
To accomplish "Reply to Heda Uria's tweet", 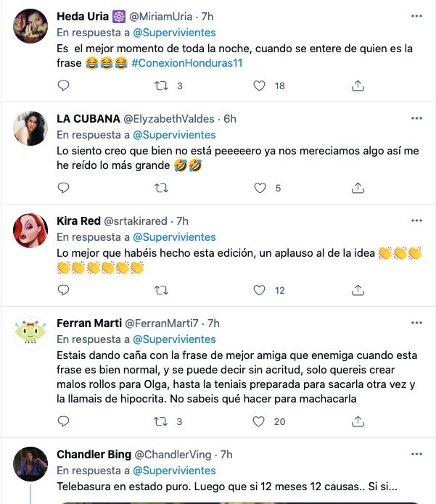I will click(x=63, y=86).
